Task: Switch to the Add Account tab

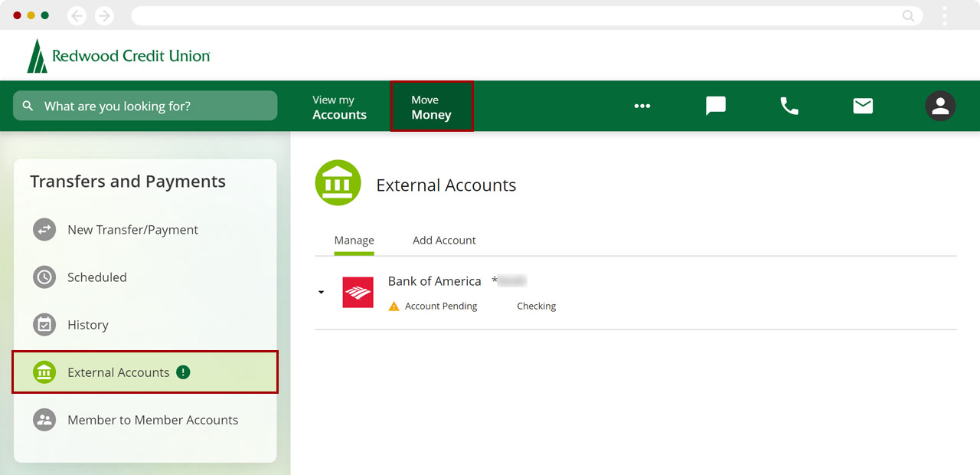Action: pos(444,240)
